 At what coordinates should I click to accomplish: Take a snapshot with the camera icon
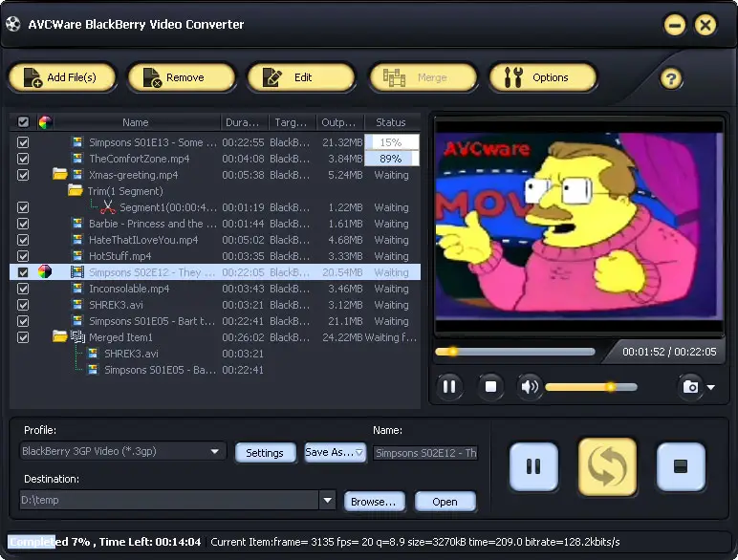point(690,387)
